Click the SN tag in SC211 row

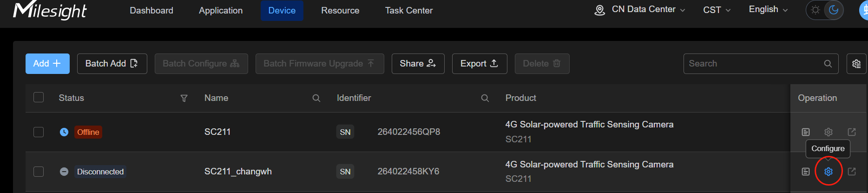(345, 132)
